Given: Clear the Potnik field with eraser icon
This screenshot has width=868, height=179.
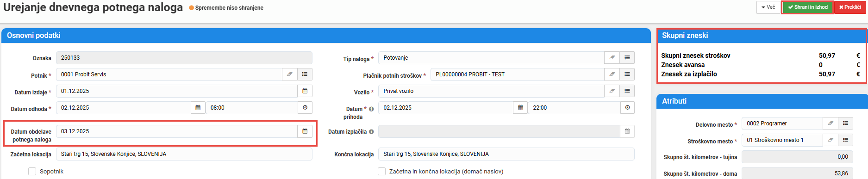Looking at the screenshot, I should (290, 74).
